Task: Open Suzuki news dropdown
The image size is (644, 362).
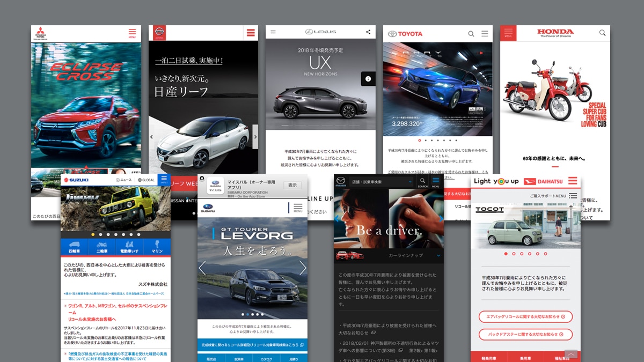Action: [x=123, y=180]
